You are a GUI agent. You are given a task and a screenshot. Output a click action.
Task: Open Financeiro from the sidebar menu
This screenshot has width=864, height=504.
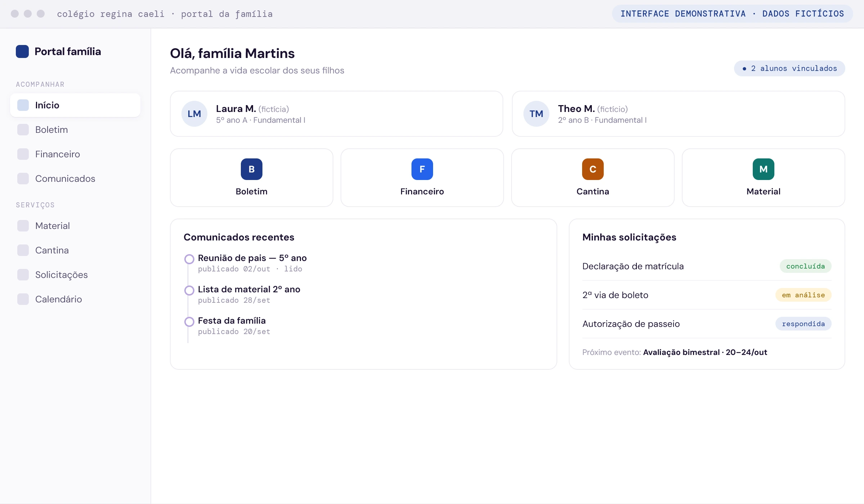pyautogui.click(x=75, y=154)
